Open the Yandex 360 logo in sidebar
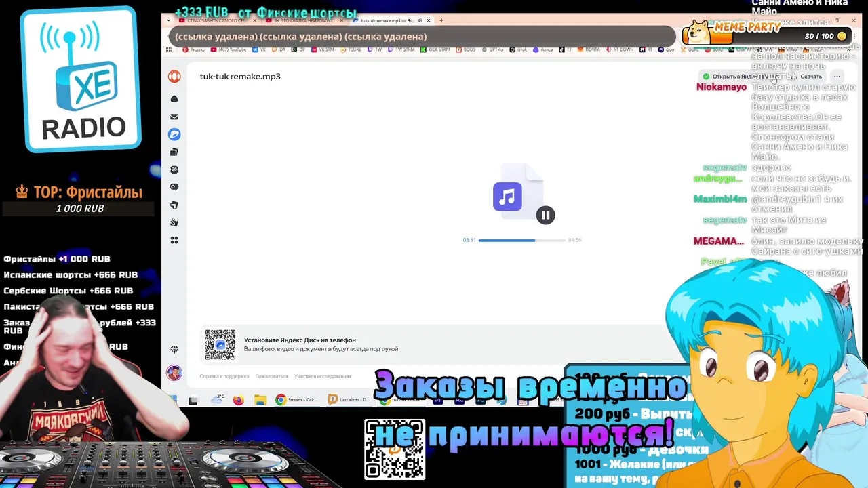 [174, 77]
